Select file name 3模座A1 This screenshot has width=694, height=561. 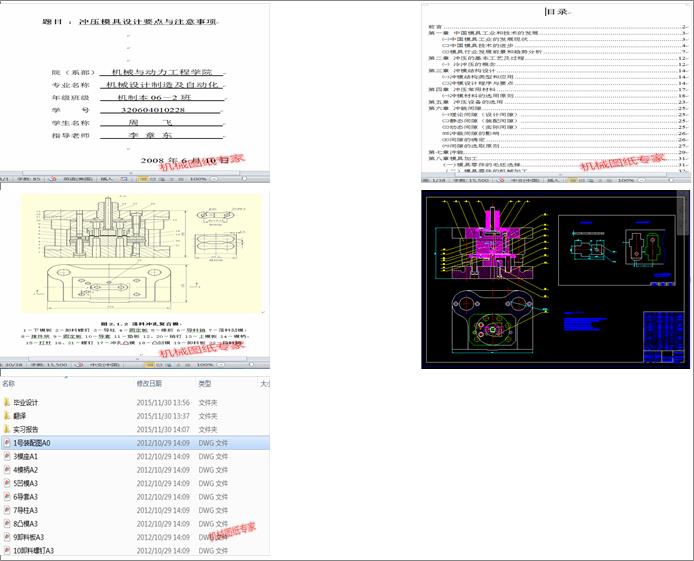pyautogui.click(x=25, y=456)
